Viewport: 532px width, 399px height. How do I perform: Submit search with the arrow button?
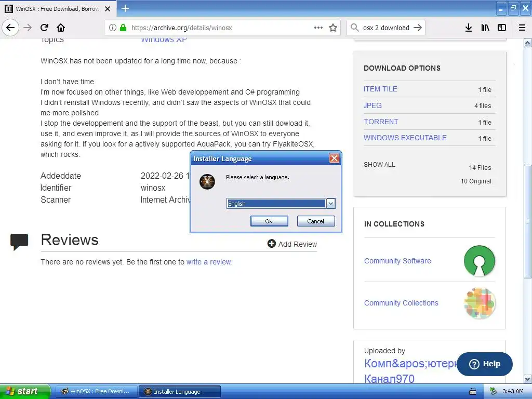(x=418, y=28)
